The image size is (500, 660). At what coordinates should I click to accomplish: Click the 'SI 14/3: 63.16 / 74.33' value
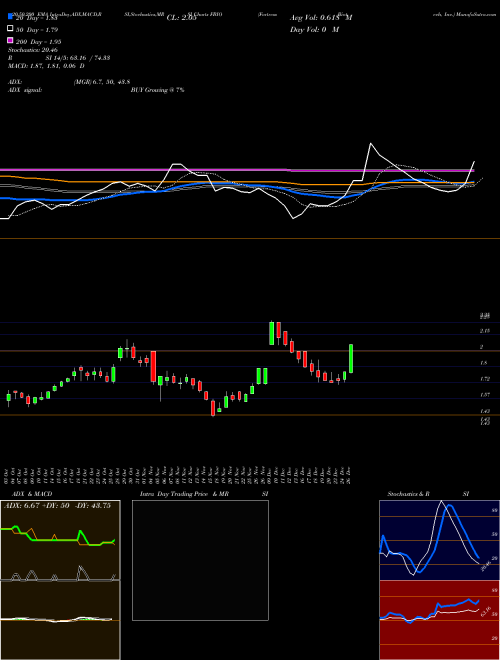pos(76,58)
